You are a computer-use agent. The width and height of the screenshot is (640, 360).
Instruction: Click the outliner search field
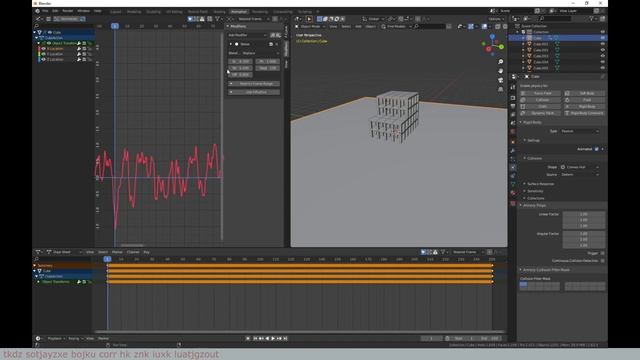554,18
